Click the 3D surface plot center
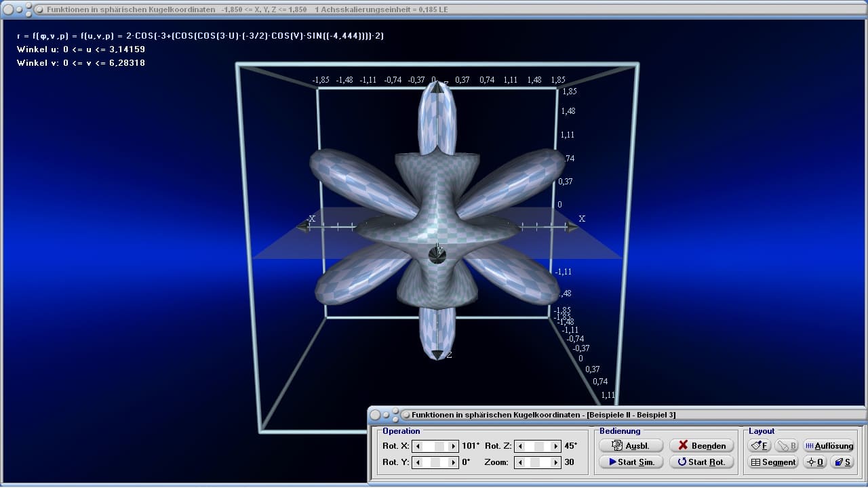Image resolution: width=868 pixels, height=488 pixels. pos(437,220)
